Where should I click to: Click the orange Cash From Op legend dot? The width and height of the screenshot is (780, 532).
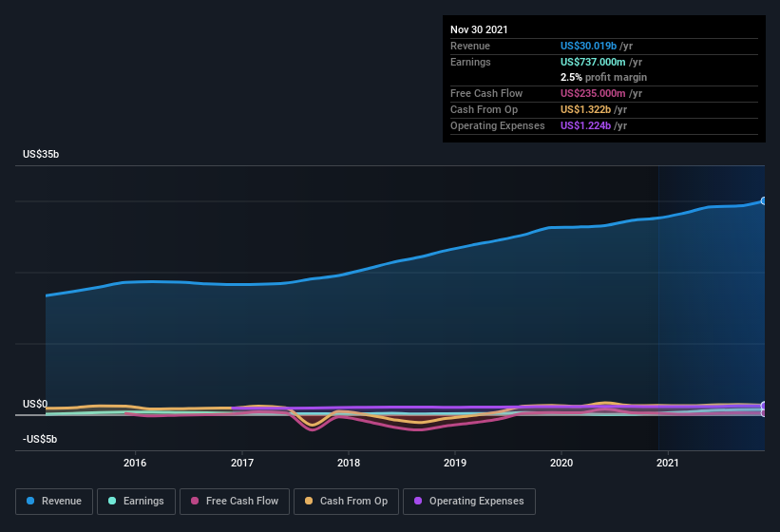coord(309,501)
